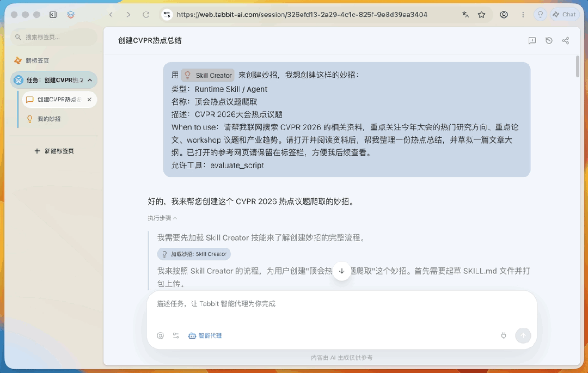Open the 我的妙招 sidebar tab
Image resolution: width=588 pixels, height=373 pixels.
59,119
